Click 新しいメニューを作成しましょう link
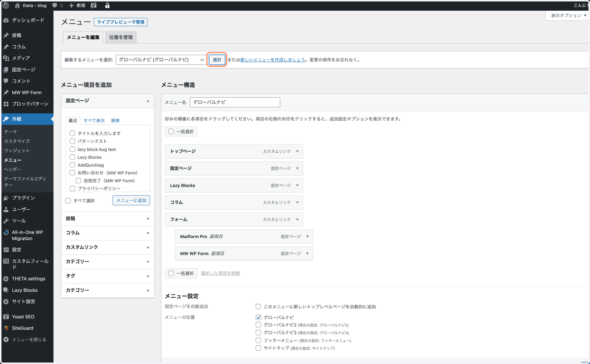Image resolution: width=590 pixels, height=364 pixels. tap(273, 60)
